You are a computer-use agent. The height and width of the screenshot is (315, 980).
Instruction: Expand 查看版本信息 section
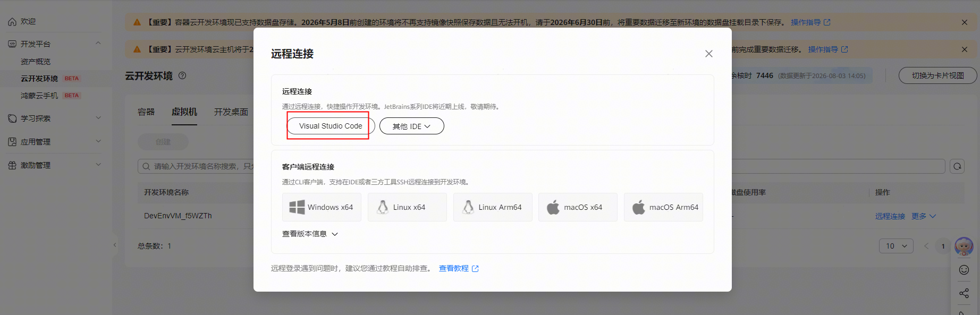(310, 234)
